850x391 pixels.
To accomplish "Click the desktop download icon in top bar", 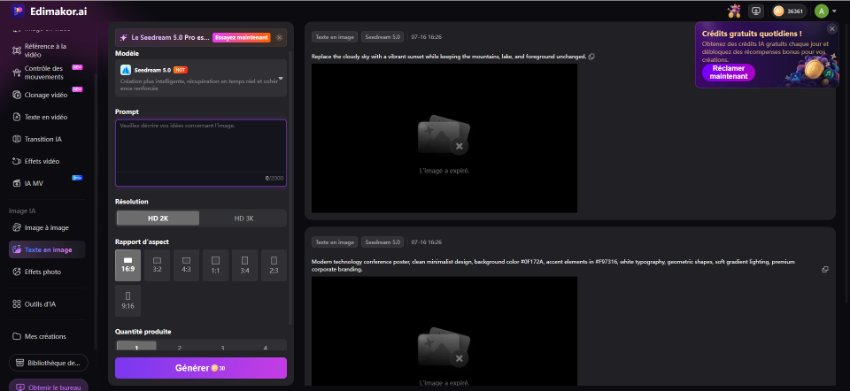I will [x=755, y=11].
